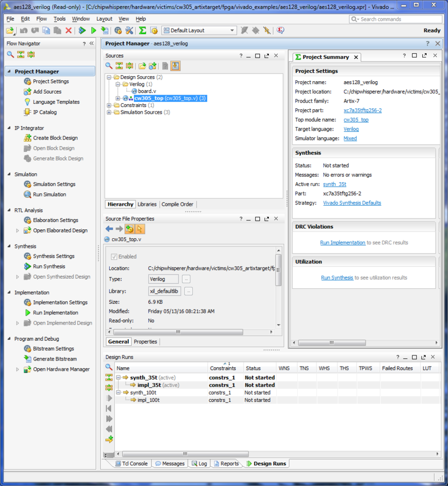Click back arrow in Source File Properties
448x486 pixels.
point(109,229)
